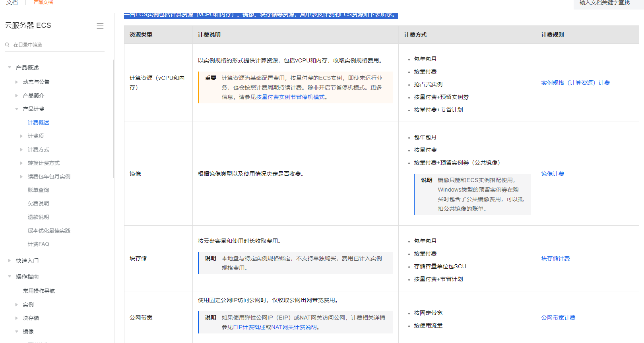The height and width of the screenshot is (343, 644).
Task: Expand the 转换计费方式 tree arrow
Action: click(21, 163)
